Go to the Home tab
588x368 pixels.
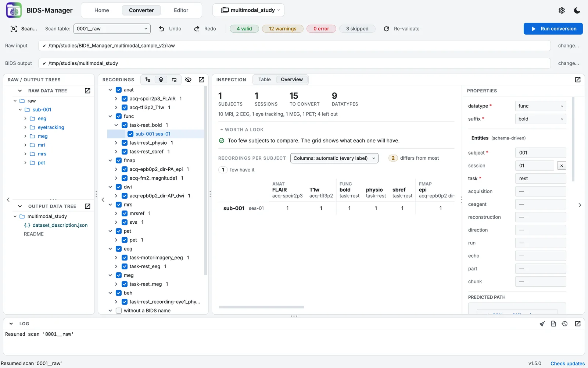[102, 10]
